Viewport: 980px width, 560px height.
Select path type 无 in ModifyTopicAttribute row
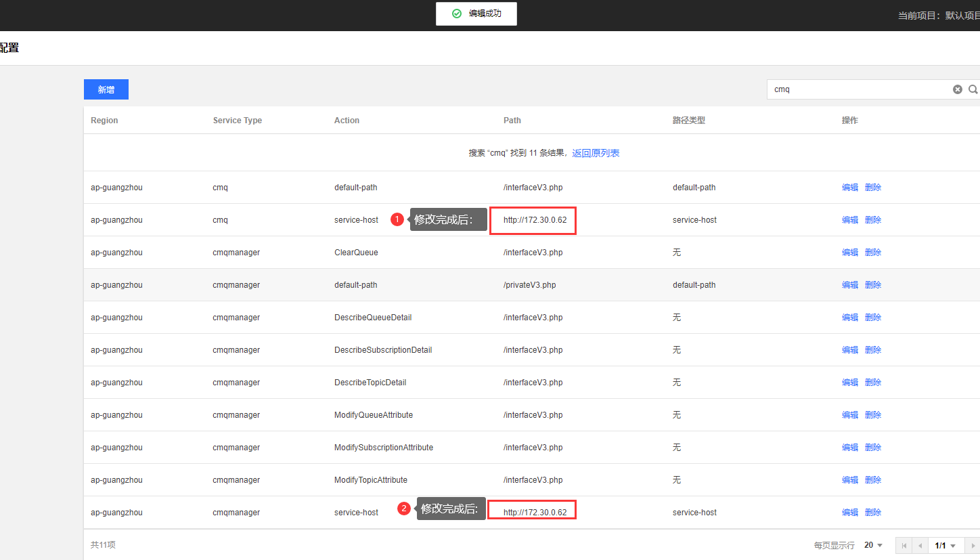click(x=677, y=480)
